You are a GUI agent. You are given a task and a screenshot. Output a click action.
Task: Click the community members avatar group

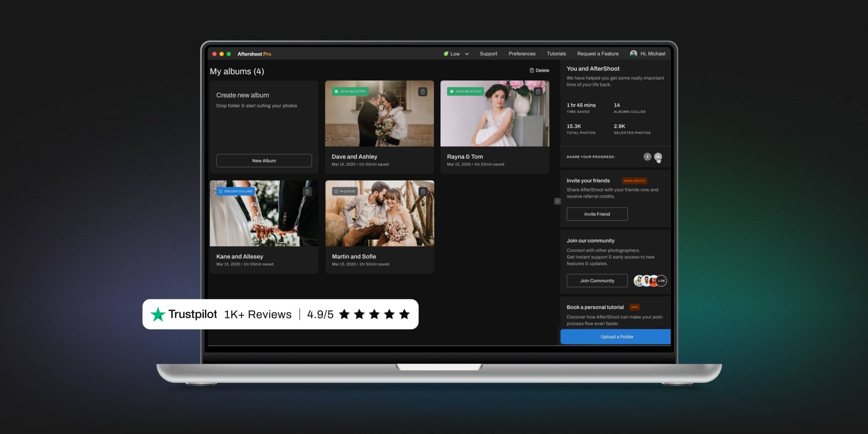650,281
